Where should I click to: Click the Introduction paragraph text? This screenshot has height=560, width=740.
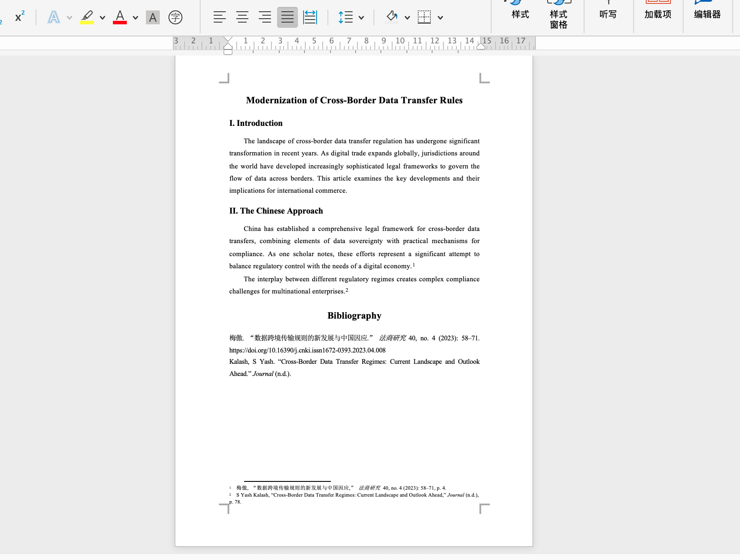(x=354, y=166)
